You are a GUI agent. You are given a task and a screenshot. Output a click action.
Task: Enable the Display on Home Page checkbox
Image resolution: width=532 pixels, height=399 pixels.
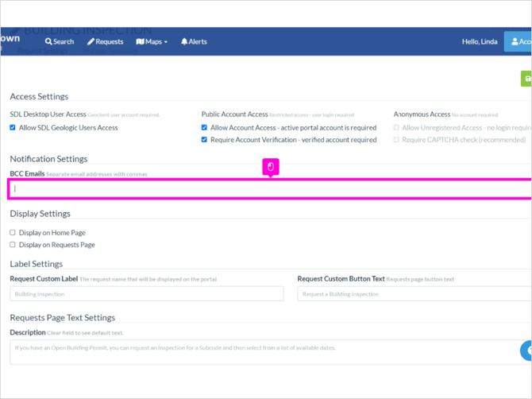[13, 233]
